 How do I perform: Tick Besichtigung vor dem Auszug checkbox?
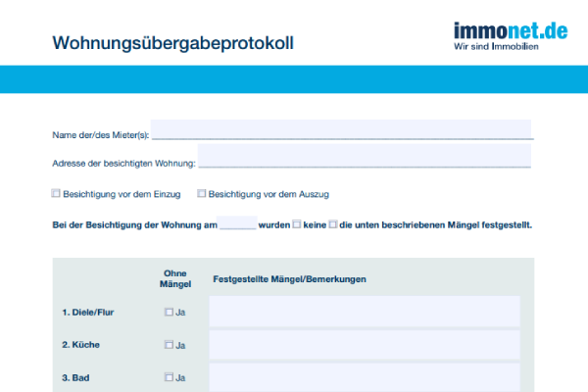click(x=202, y=193)
